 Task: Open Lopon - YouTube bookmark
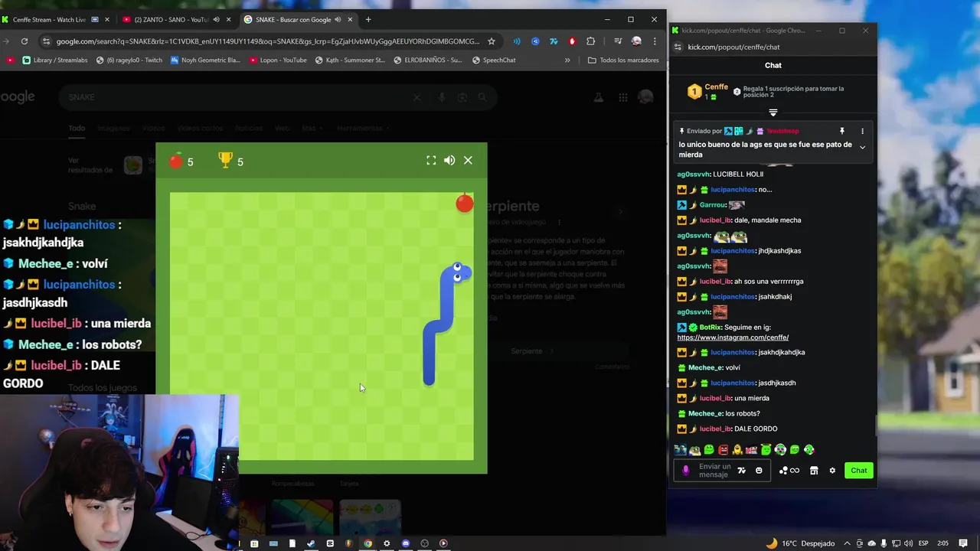(x=278, y=60)
